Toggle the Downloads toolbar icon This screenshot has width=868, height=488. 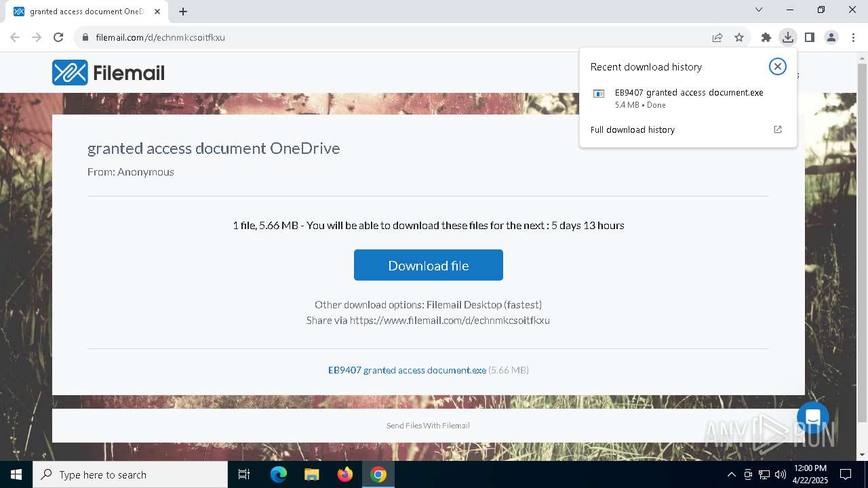(788, 37)
